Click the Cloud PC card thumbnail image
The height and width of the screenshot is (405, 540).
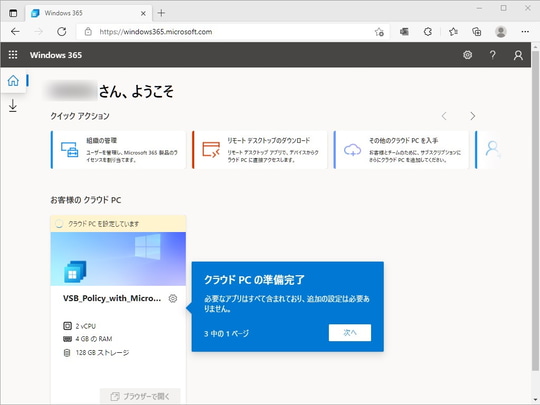coord(118,259)
